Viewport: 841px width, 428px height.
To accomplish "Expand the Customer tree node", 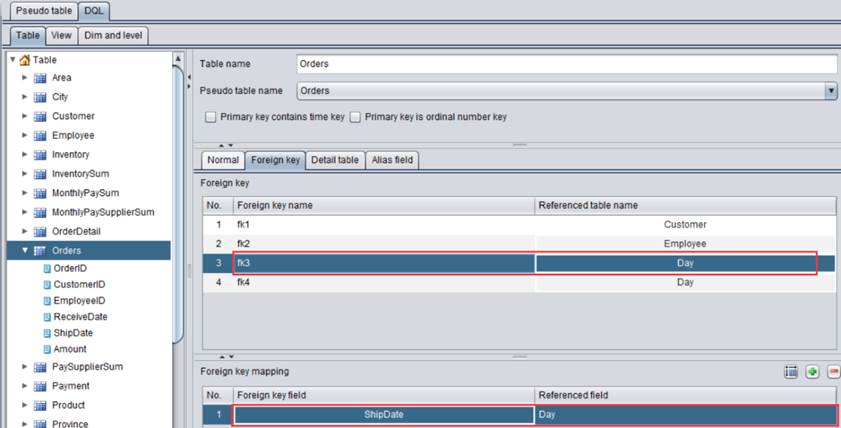I will point(24,116).
